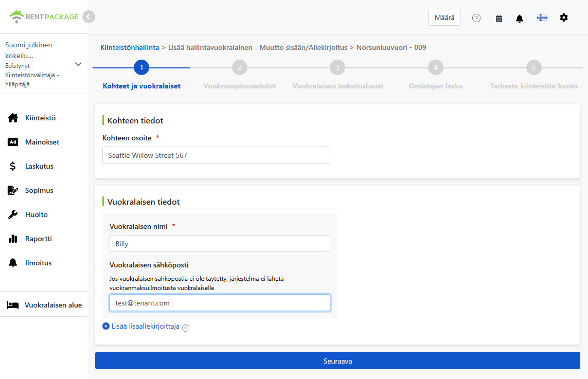Open the help question mark icon in header
The width and height of the screenshot is (588, 379).
[x=476, y=18]
